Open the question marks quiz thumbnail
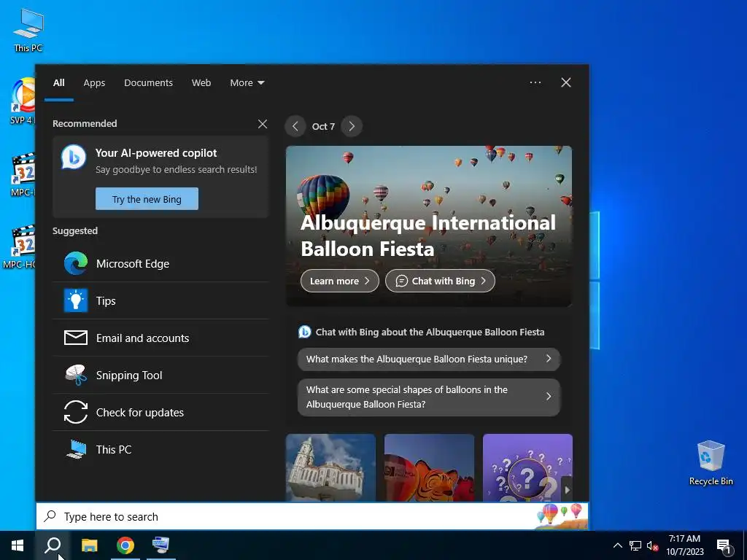The width and height of the screenshot is (747, 560). click(x=527, y=467)
